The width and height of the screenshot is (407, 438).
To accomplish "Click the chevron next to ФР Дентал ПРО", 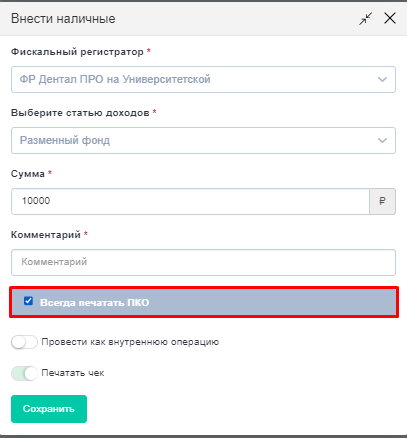I will 382,80.
